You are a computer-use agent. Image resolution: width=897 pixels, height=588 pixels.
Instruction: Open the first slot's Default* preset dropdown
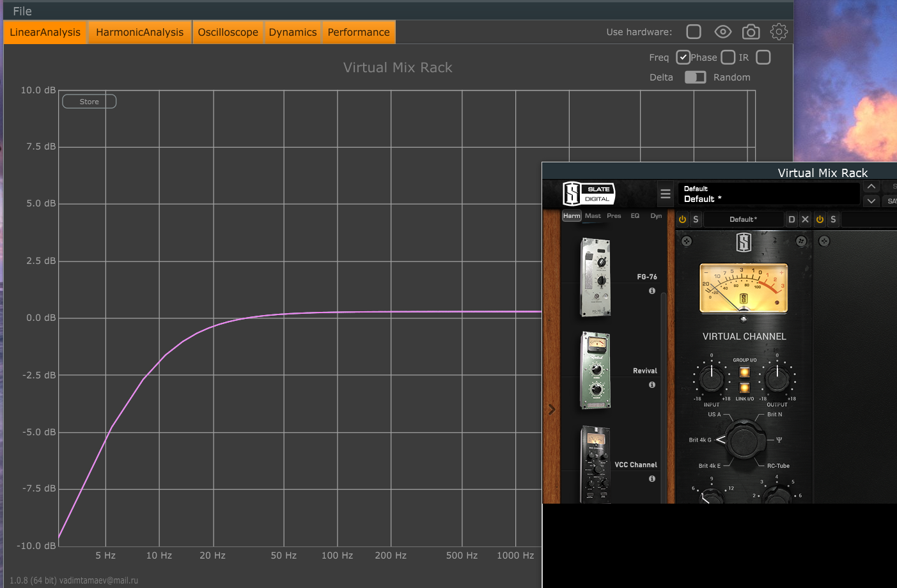pos(743,219)
